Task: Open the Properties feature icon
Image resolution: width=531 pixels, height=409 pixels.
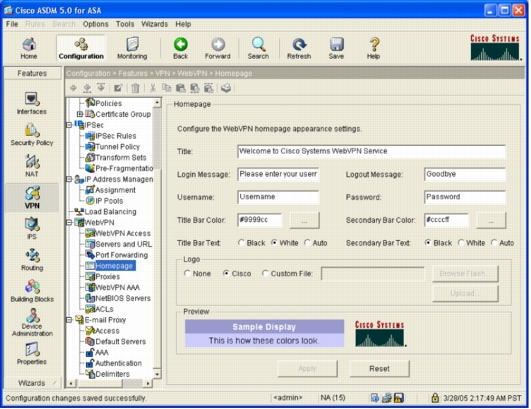Action: pyautogui.click(x=32, y=353)
